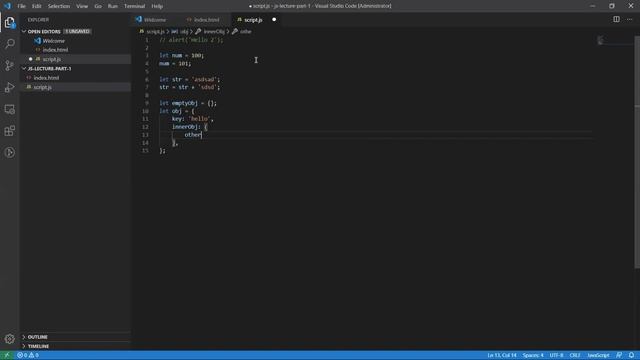The height and width of the screenshot is (360, 640).
Task: Select script.js in Open Editors list
Action: (51, 59)
